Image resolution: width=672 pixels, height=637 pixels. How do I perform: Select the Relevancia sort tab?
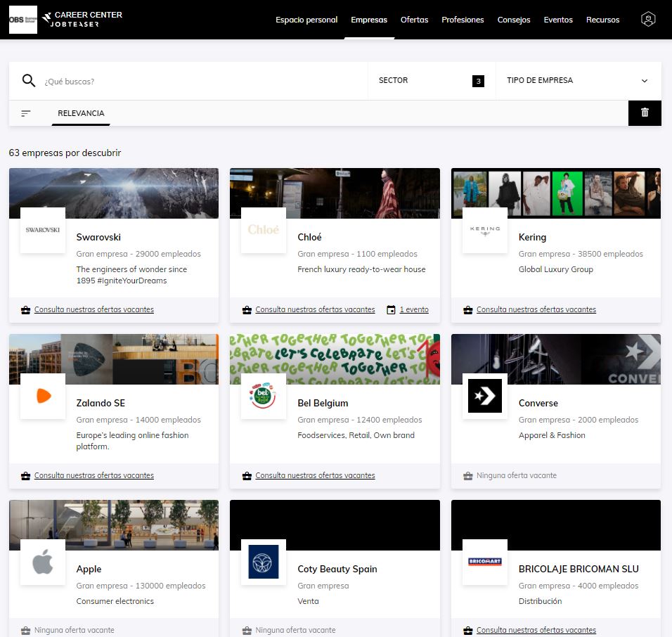coord(81,113)
